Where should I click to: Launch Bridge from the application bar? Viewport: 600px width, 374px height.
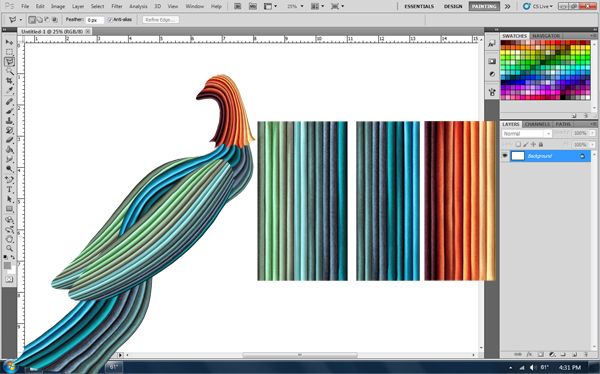click(x=238, y=6)
